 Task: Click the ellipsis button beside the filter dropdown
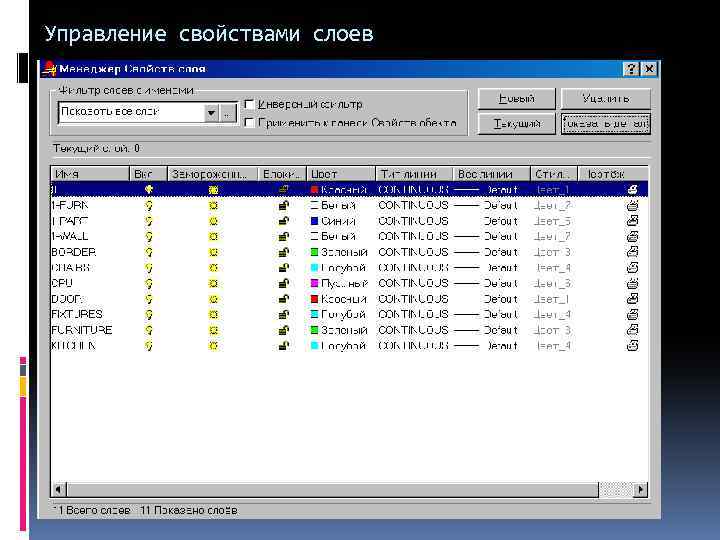click(x=228, y=112)
